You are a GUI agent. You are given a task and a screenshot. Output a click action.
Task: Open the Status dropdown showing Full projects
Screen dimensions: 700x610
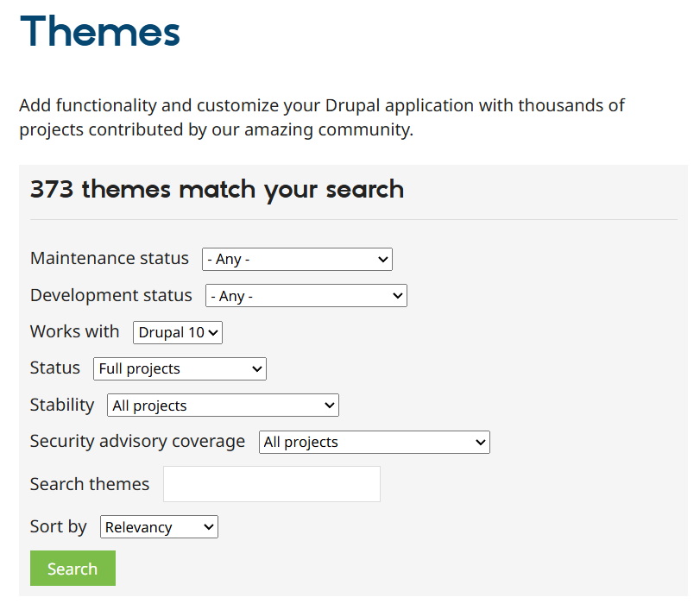[180, 368]
